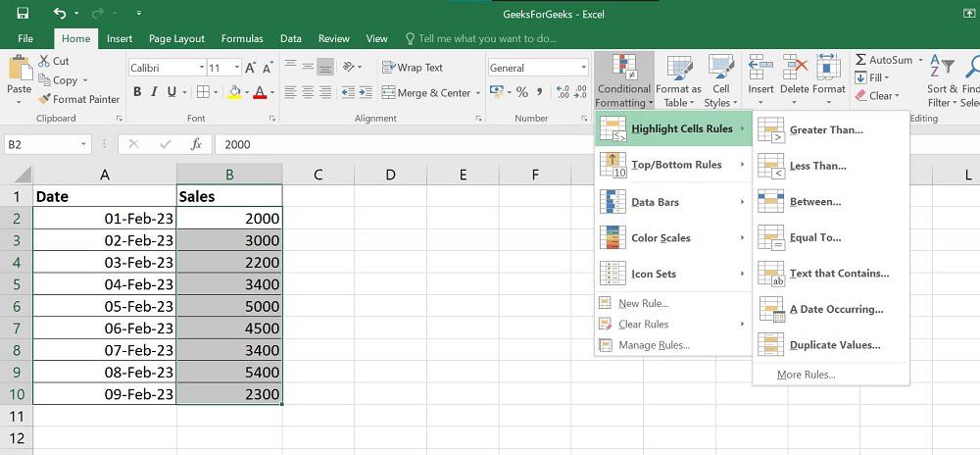The width and height of the screenshot is (980, 455).
Task: Choose Duplicate Values... rule
Action: pyautogui.click(x=834, y=345)
